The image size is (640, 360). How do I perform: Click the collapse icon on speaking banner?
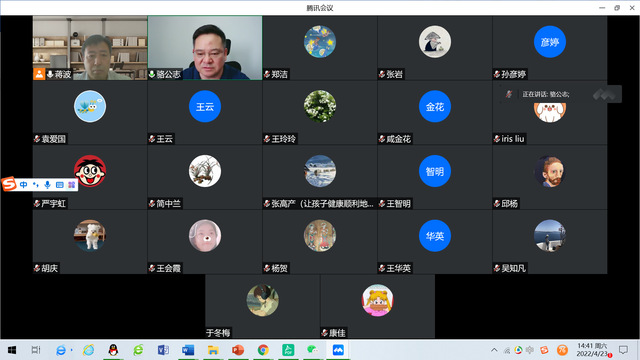point(604,94)
